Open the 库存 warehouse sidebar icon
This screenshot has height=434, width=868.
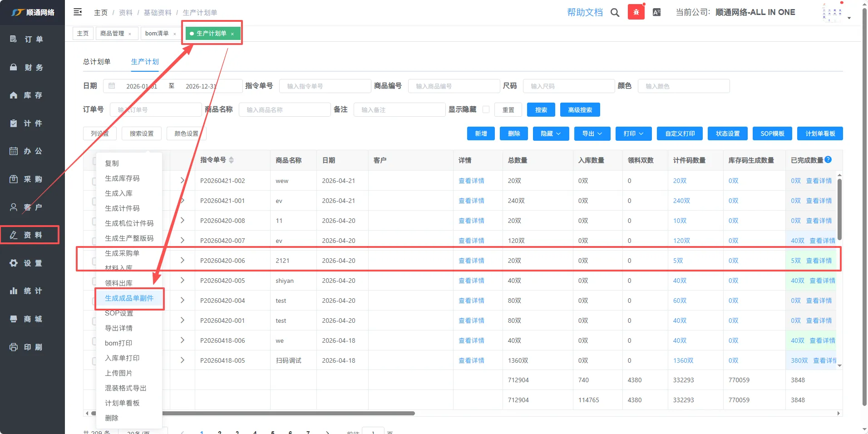point(14,95)
